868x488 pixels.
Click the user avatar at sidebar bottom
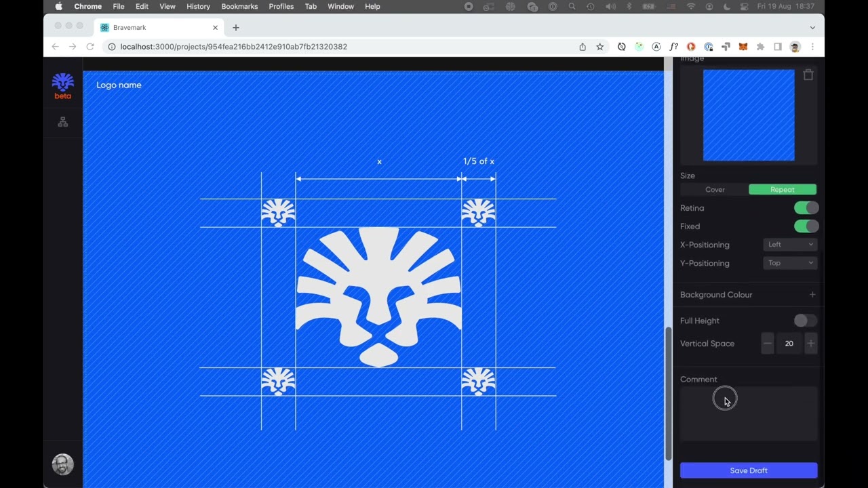pyautogui.click(x=62, y=464)
